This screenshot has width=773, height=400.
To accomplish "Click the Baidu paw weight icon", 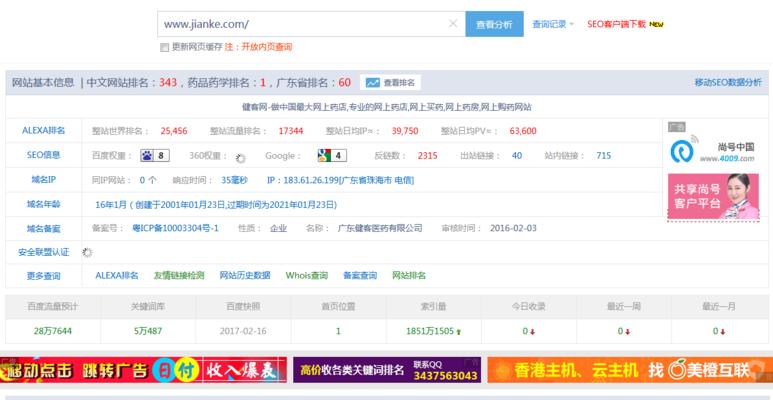I will (x=155, y=156).
